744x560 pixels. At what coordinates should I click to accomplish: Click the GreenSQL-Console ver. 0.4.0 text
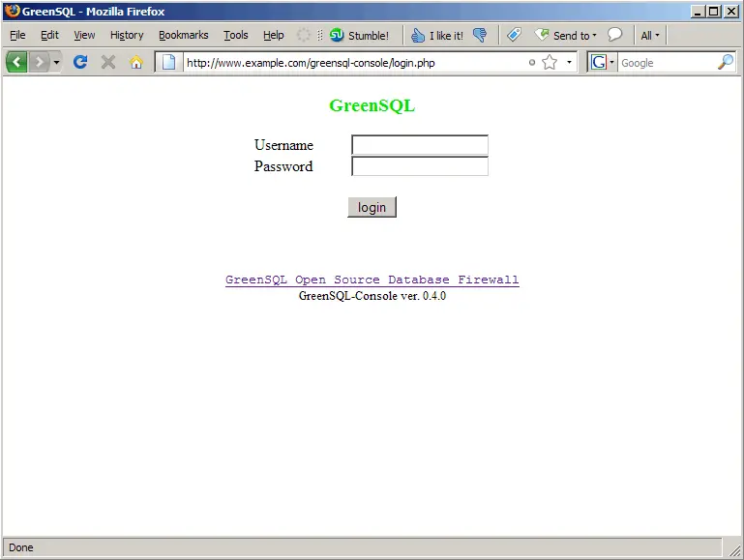pos(372,296)
